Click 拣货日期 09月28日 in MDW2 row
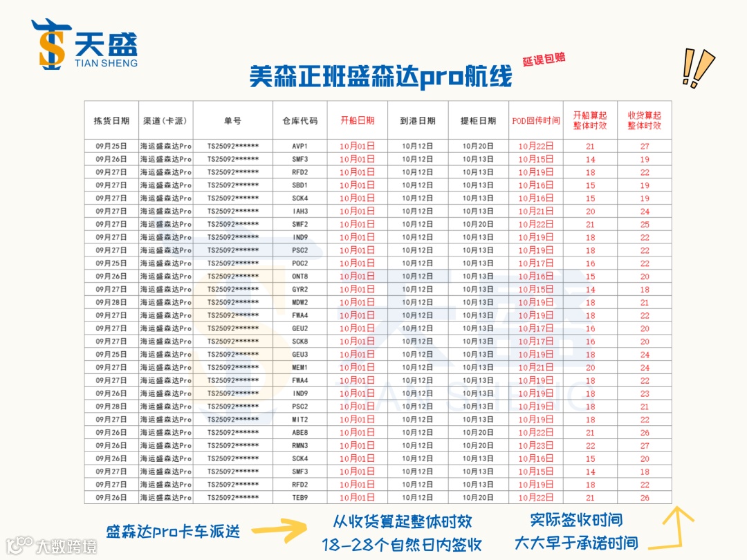Image resolution: width=747 pixels, height=560 pixels. 111,302
